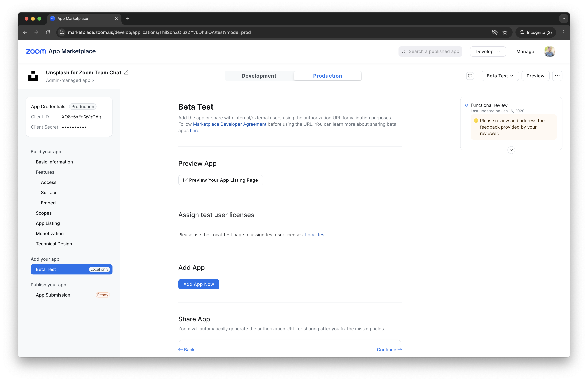Switch to the Development mode toggle
Viewport: 588px width, 381px height.
click(x=259, y=76)
